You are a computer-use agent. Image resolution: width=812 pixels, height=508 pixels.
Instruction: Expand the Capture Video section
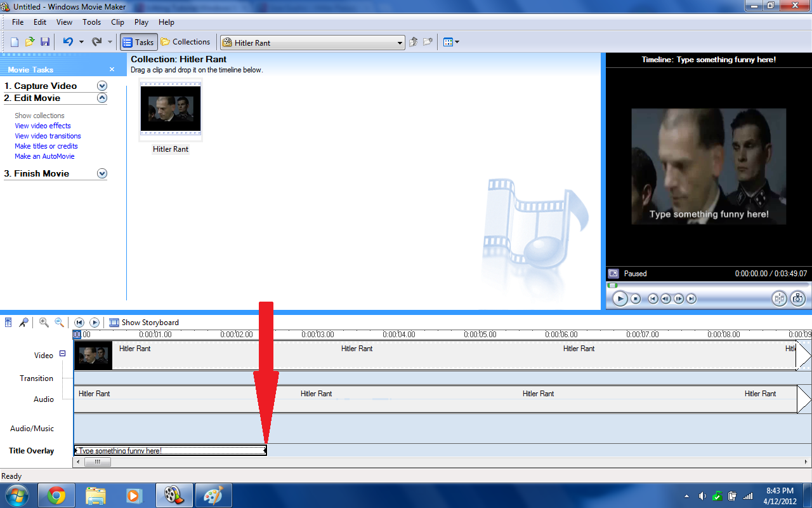pos(102,86)
